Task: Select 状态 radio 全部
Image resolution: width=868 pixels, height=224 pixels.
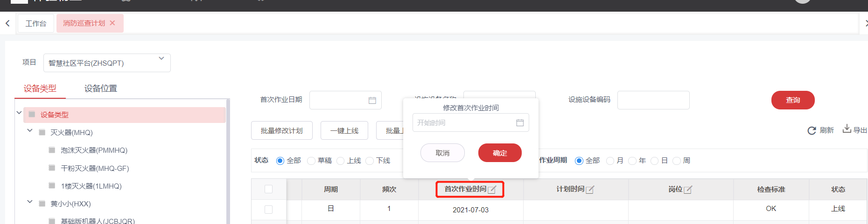Action: tap(280, 161)
